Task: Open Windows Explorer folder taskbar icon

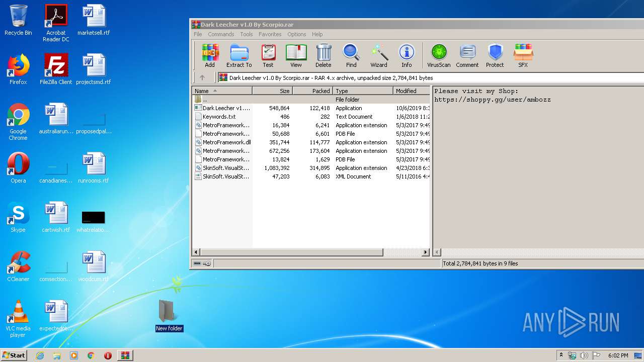Action: click(57, 355)
